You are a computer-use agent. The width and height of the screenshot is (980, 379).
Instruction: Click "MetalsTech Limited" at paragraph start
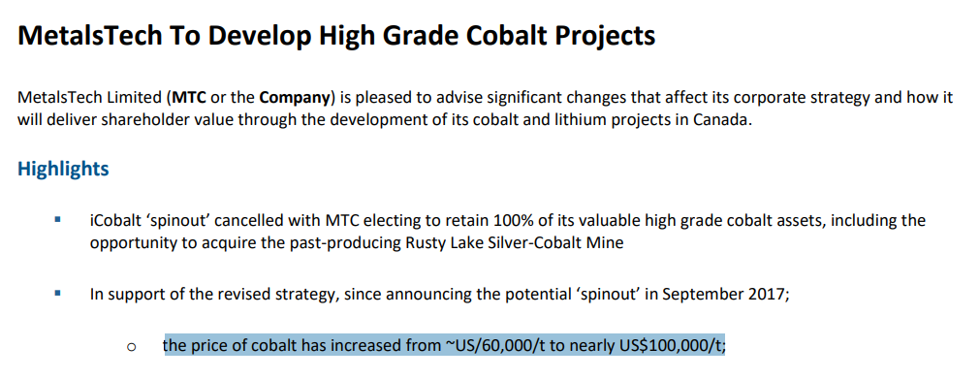pyautogui.click(x=90, y=98)
